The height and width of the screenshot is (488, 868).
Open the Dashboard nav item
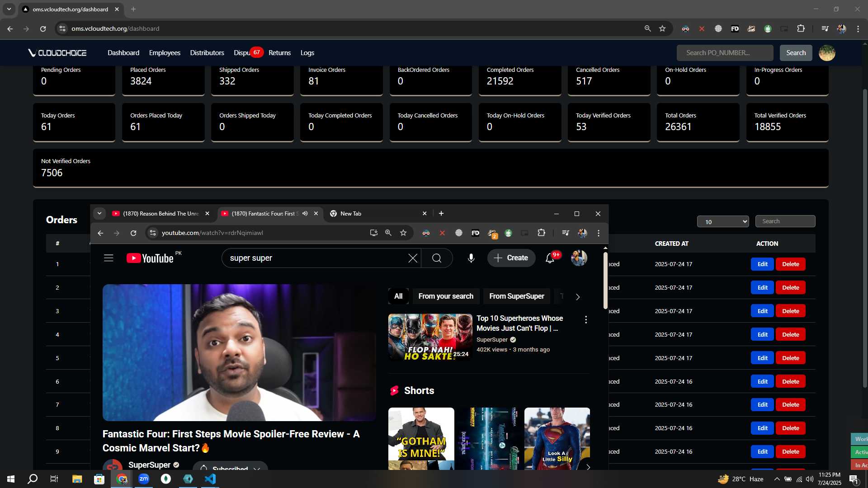[123, 53]
